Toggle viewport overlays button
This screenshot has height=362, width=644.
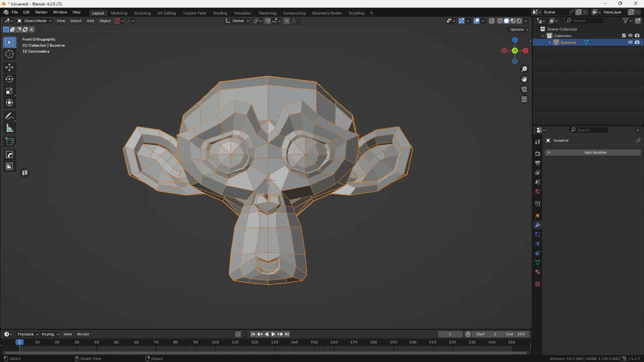pos(476,21)
